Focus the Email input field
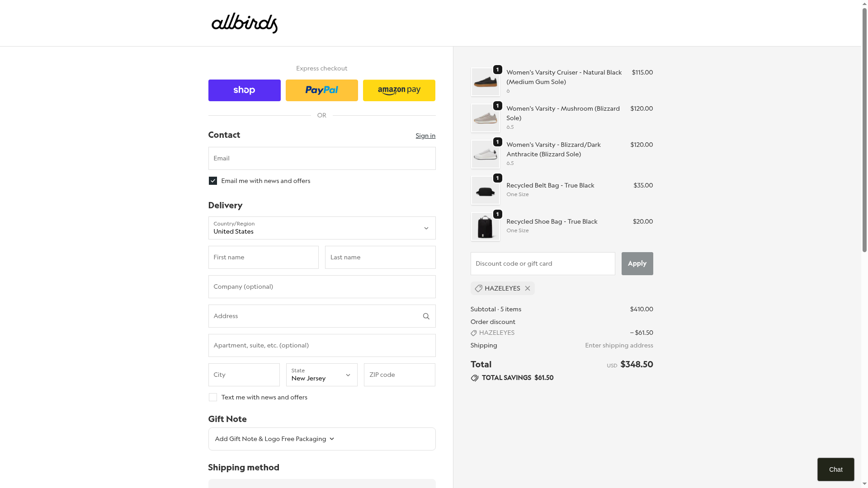868x488 pixels. point(321,159)
